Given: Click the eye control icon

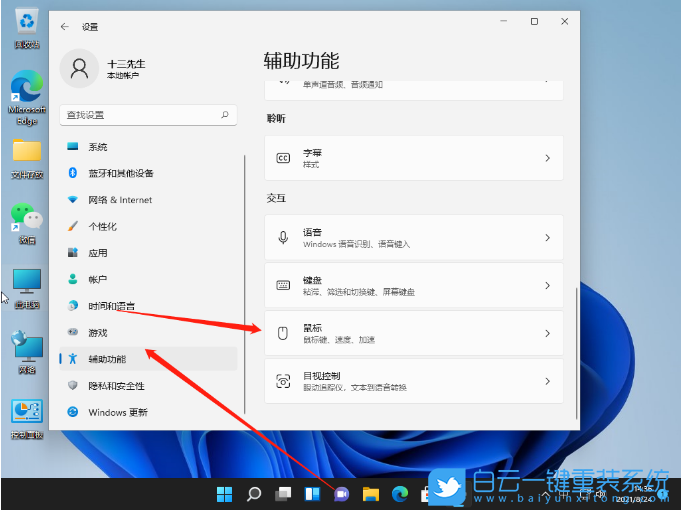Looking at the screenshot, I should click(x=283, y=381).
